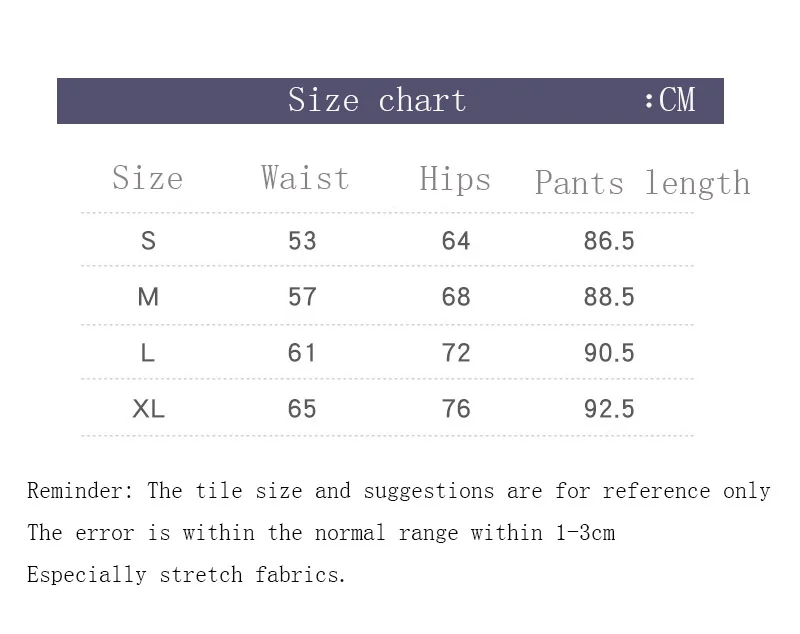Viewport: 800px width, 634px height.
Task: Click the XL size row label
Action: pyautogui.click(x=148, y=409)
